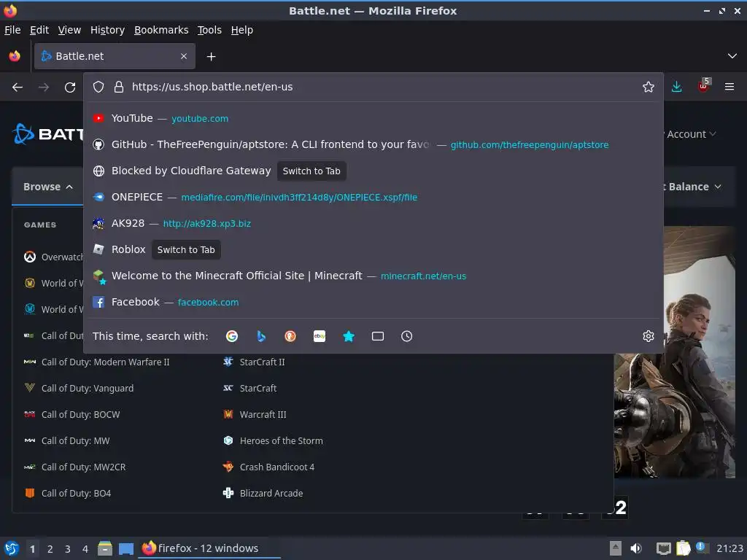The width and height of the screenshot is (747, 560).
Task: Click the site security padlock icon
Action: click(119, 87)
